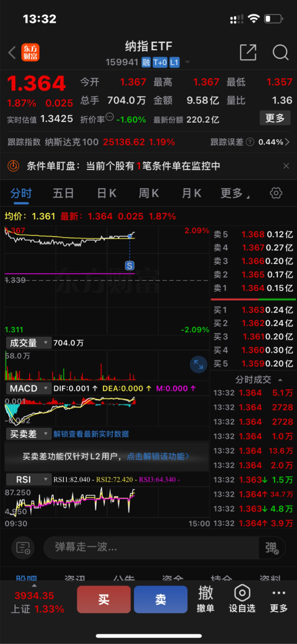The width and height of the screenshot is (297, 644).
Task: Tap the danmaku list settings icon
Action: (23, 548)
